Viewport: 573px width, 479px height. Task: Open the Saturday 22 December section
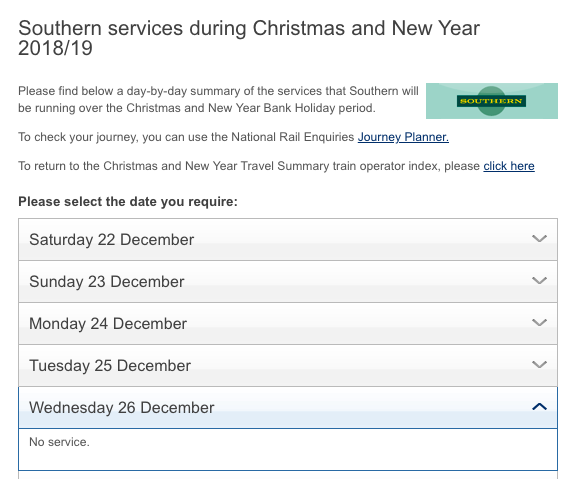pyautogui.click(x=288, y=240)
